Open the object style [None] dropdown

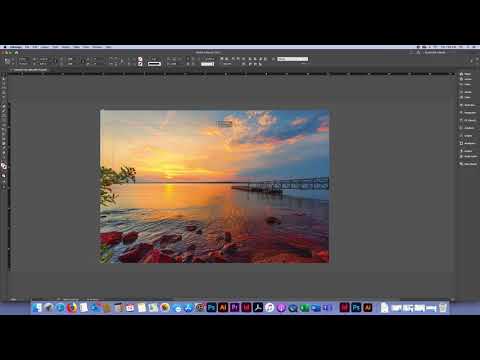point(292,59)
